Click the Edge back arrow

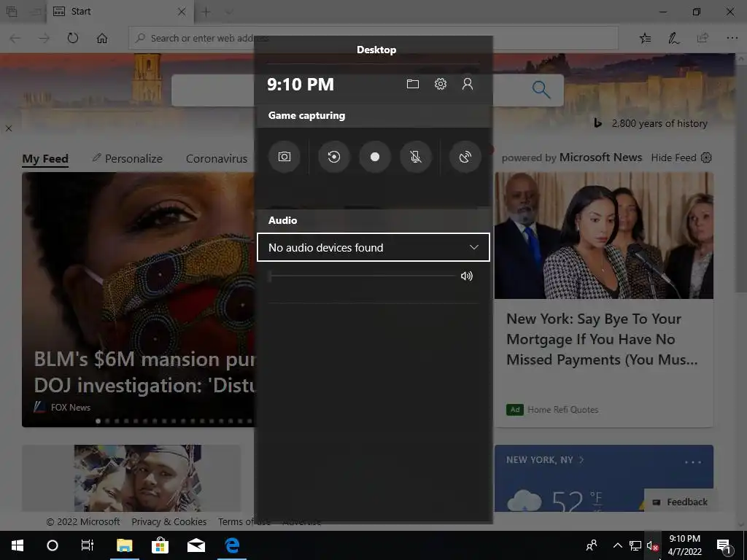(x=15, y=38)
